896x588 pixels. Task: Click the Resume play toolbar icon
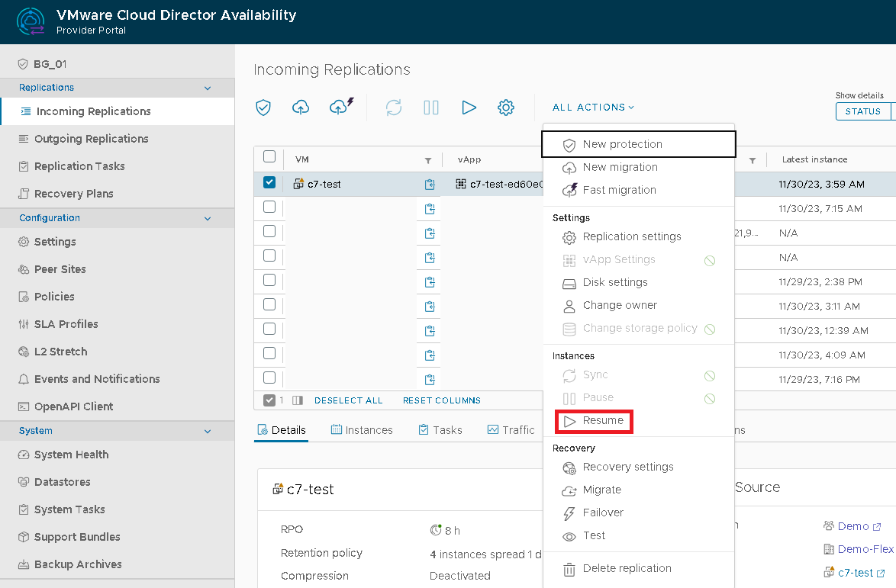pos(469,108)
